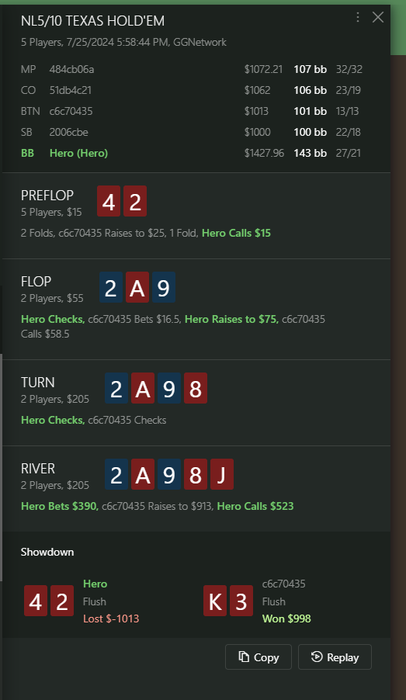Image resolution: width=406 pixels, height=700 pixels.
Task: Click the K card in villain's showdown hand
Action: (x=215, y=601)
